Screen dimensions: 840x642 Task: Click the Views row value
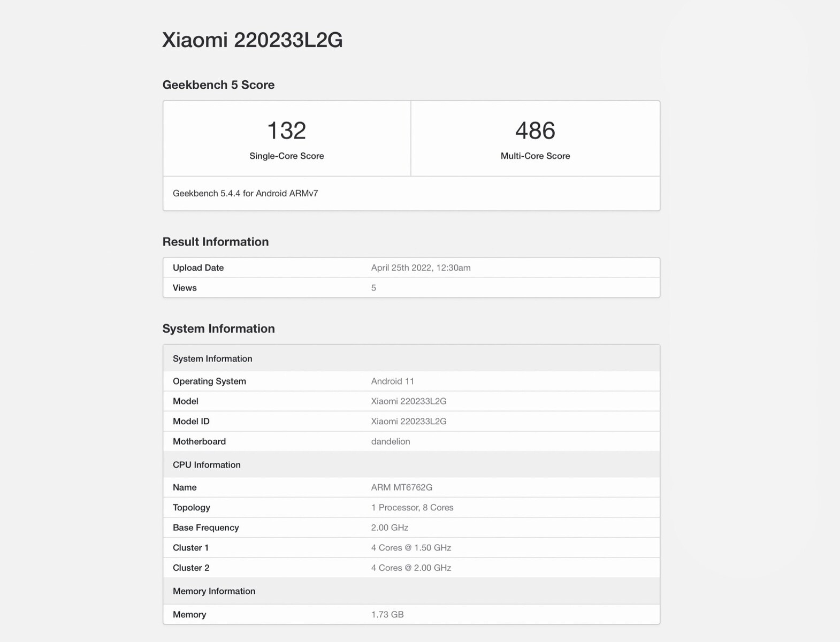pos(373,288)
